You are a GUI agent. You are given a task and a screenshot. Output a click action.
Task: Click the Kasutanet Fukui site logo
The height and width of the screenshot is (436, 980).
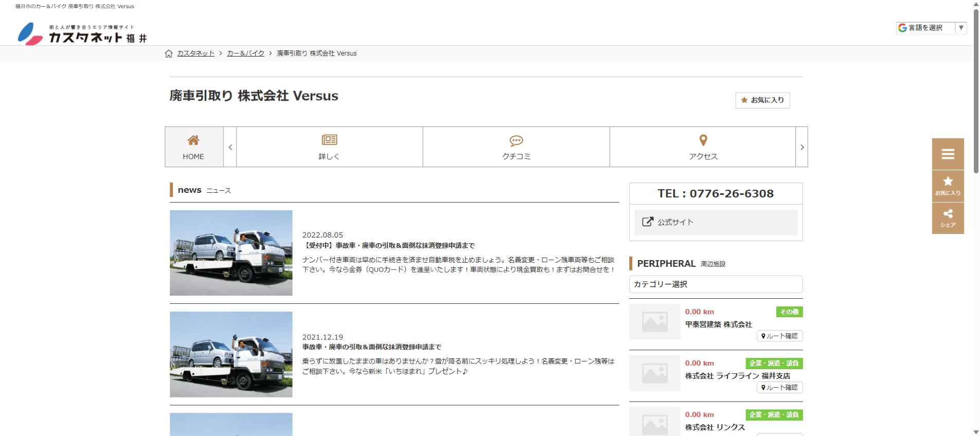(x=82, y=34)
